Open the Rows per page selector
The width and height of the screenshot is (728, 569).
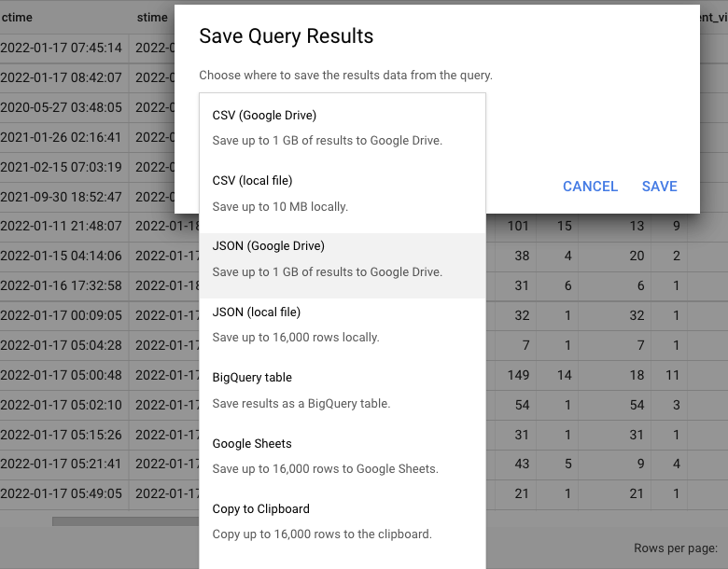(676, 548)
